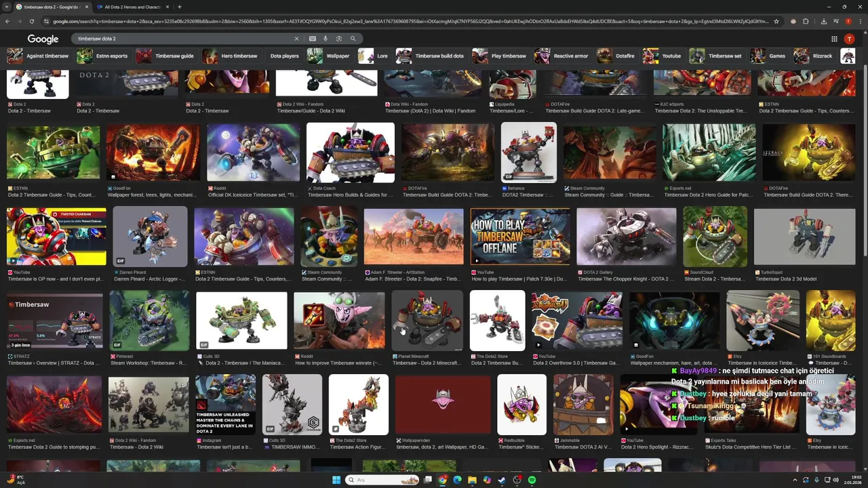Open the Wallpapers.den red Timbersaw image
Screen dimensions: 868x488
coord(443,405)
